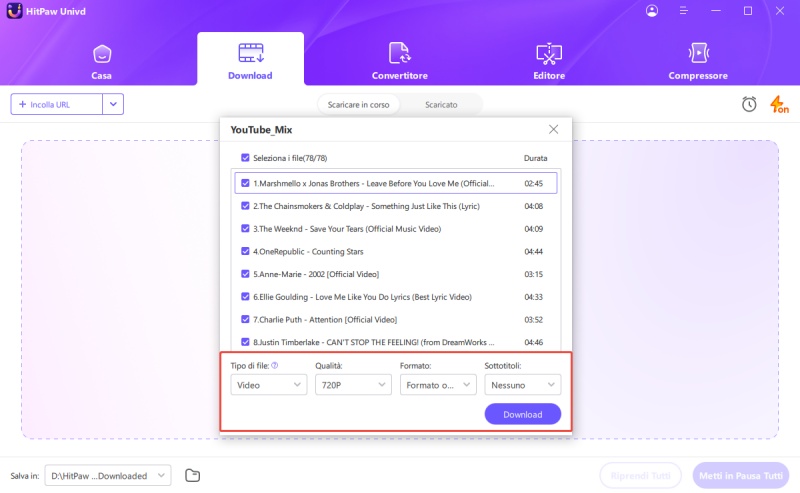Click the Incolla URL button
This screenshot has height=493, width=800.
tap(56, 104)
